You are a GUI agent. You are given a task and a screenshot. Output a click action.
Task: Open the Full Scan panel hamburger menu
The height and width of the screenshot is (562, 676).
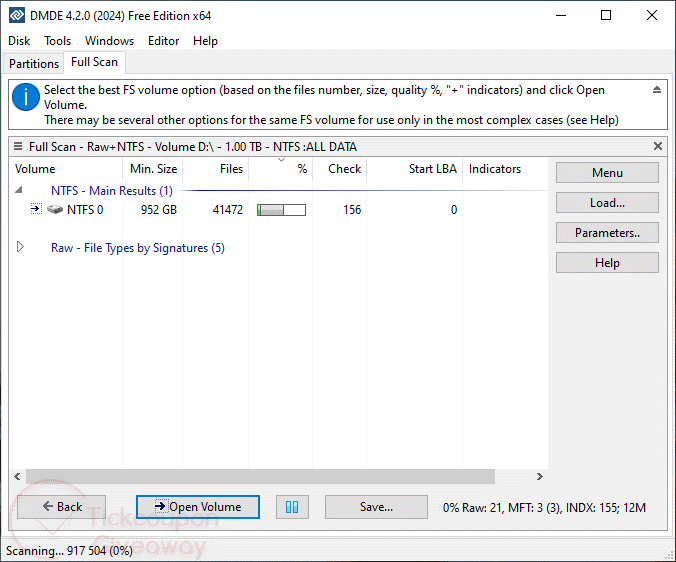coord(18,146)
